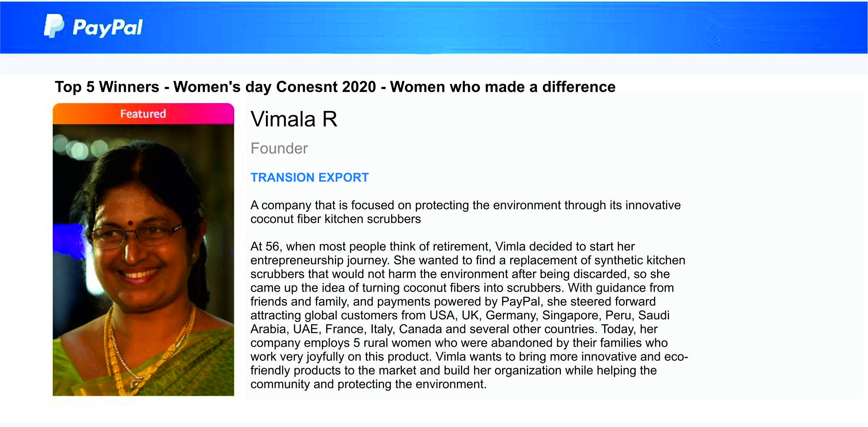
Task: Click the final line "community and protecting the environment"
Action: [x=368, y=384]
